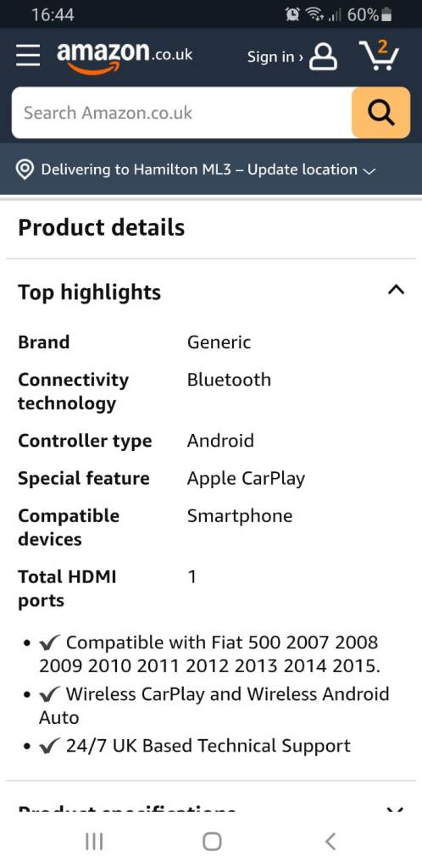Image resolution: width=422 pixels, height=868 pixels.
Task: Tap the location pin icon
Action: 25,170
